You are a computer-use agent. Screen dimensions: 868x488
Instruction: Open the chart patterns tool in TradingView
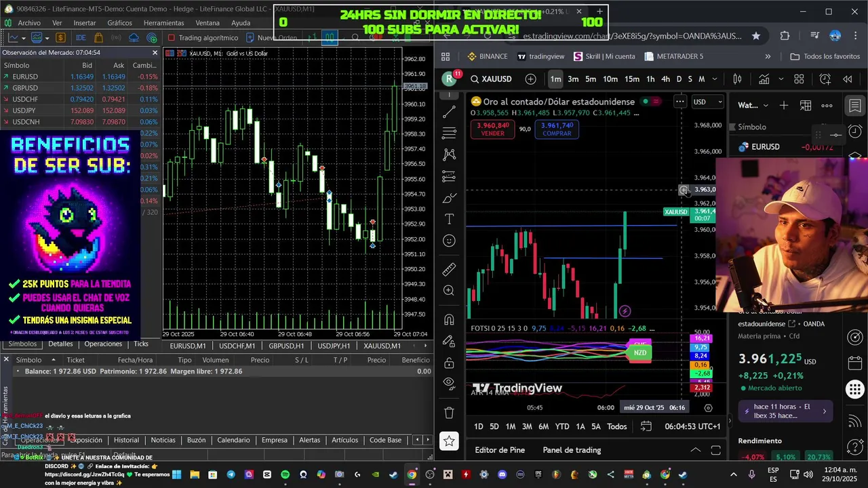pyautogui.click(x=449, y=155)
